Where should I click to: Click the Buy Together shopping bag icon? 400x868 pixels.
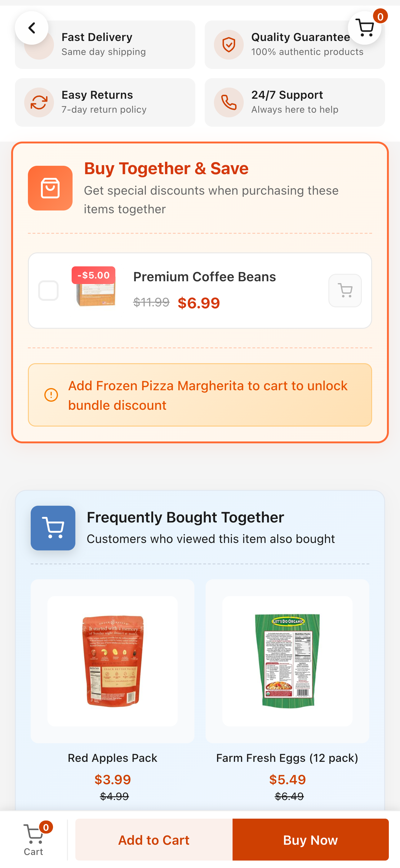click(x=50, y=188)
